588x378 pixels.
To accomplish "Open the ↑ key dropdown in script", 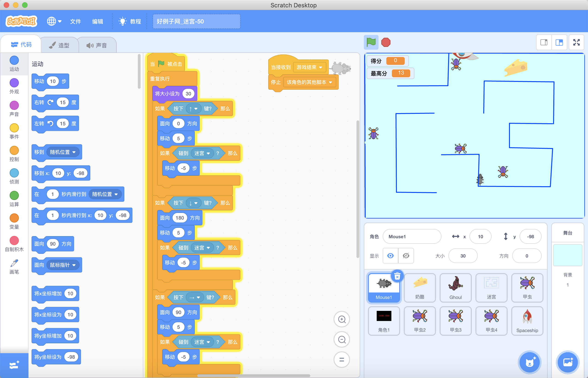I will [193, 109].
